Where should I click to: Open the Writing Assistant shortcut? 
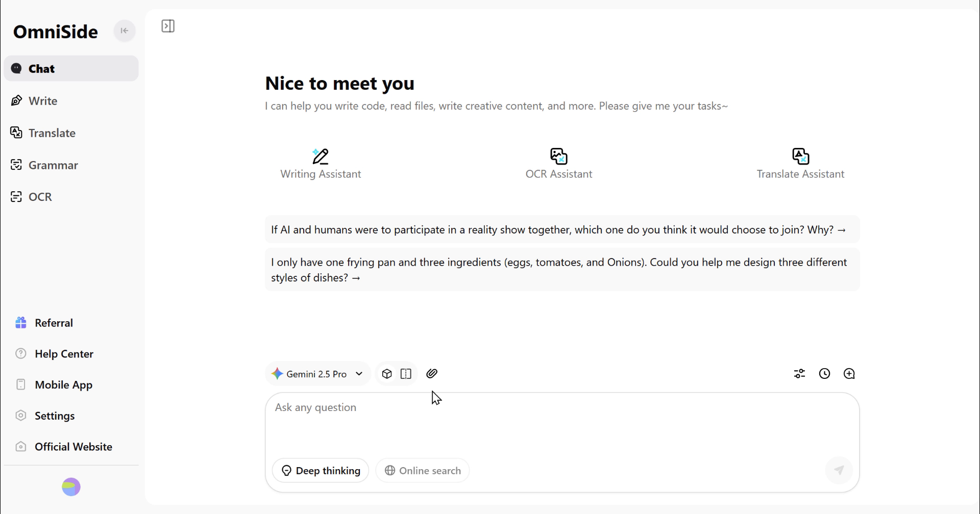click(321, 164)
